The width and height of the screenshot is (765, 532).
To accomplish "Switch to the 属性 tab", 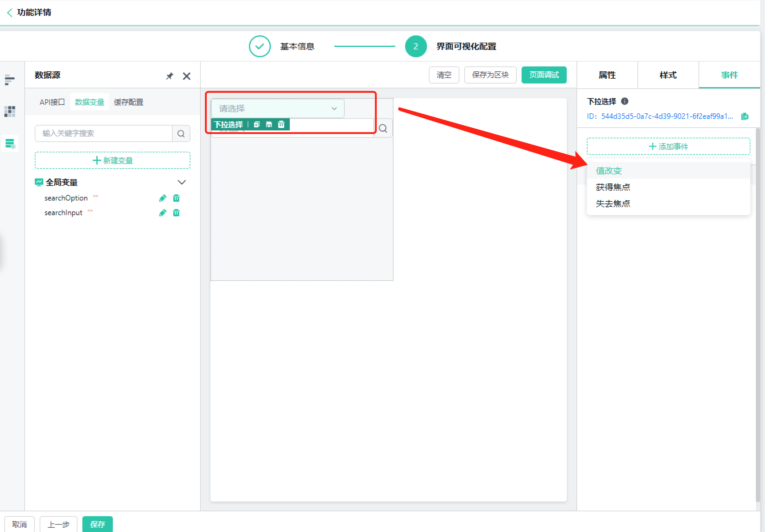I will point(607,75).
